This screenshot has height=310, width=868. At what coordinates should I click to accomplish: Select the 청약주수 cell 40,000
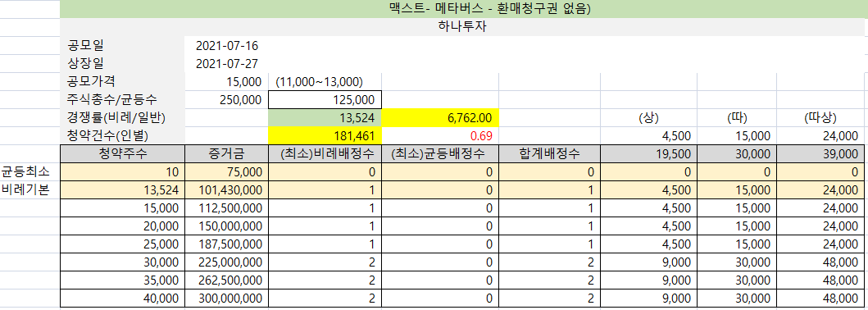(122, 299)
